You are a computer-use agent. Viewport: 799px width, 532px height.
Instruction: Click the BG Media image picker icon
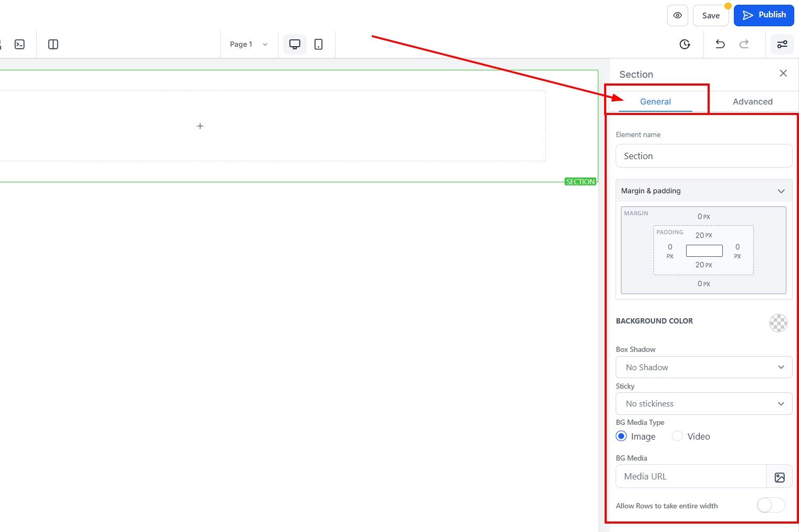pyautogui.click(x=780, y=477)
